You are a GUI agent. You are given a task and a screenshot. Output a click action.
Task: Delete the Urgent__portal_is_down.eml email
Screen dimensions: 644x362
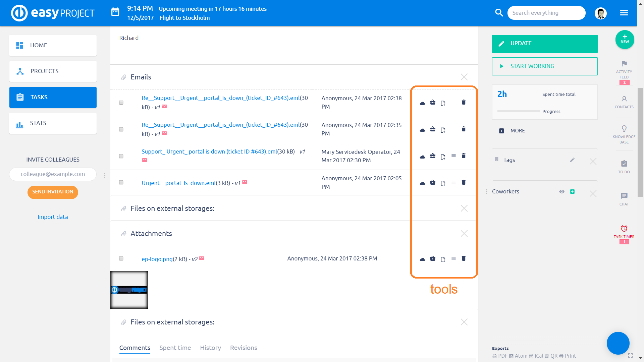[464, 182]
